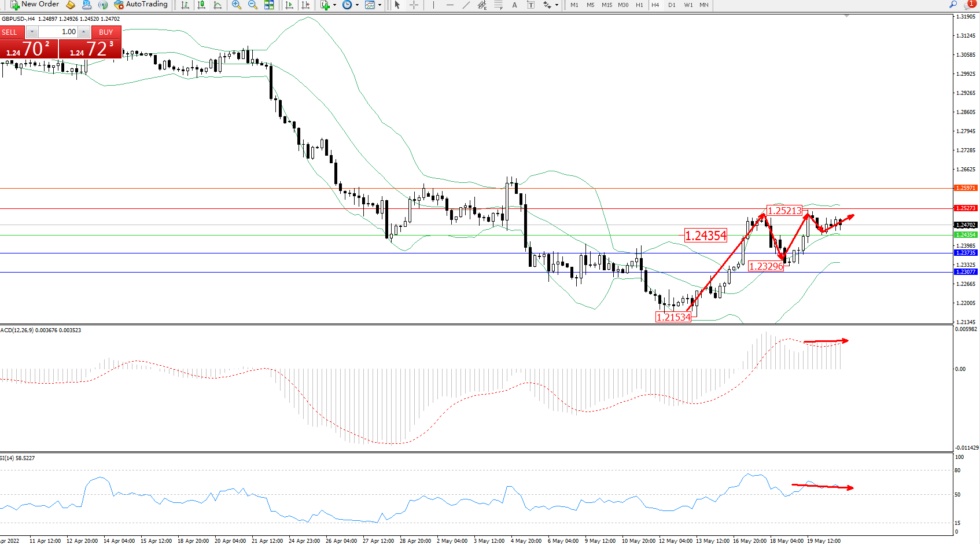Switch chart to line chart display
The width and height of the screenshot is (980, 544).
tap(218, 5)
